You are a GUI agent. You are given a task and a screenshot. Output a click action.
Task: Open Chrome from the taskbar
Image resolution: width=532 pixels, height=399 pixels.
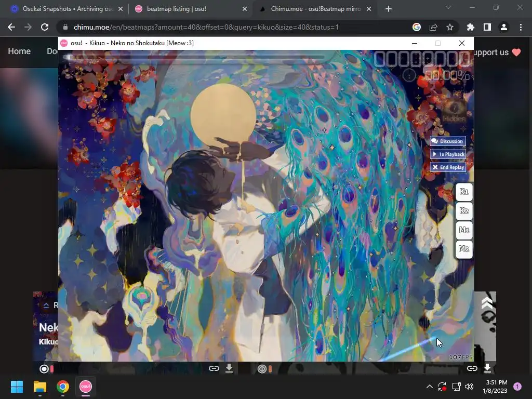coord(63,387)
